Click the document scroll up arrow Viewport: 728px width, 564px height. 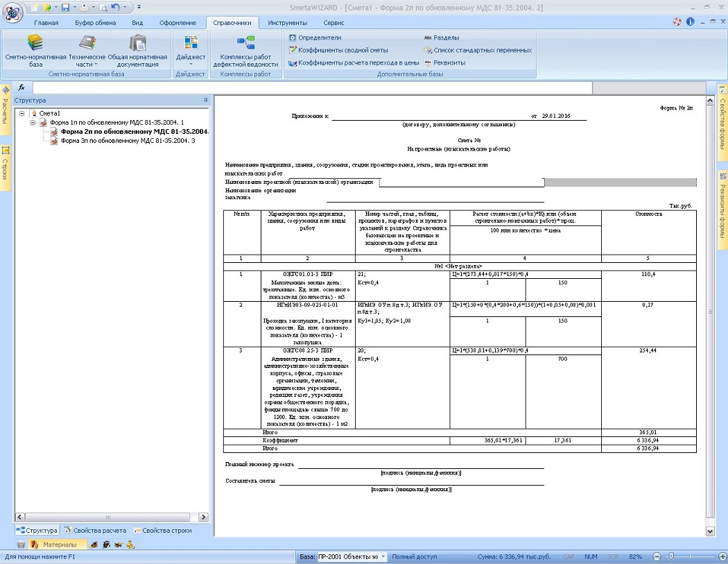(710, 101)
